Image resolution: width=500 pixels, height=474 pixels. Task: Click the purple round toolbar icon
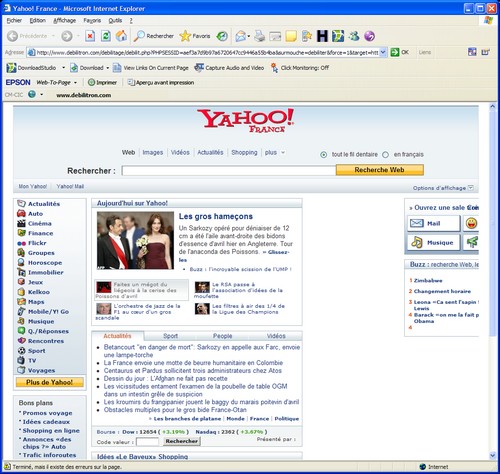click(369, 36)
